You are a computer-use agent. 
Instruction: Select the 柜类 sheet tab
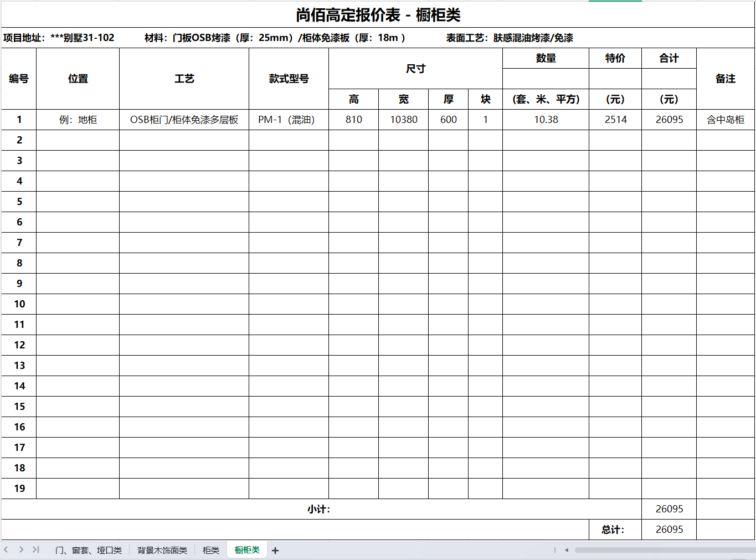tap(211, 550)
